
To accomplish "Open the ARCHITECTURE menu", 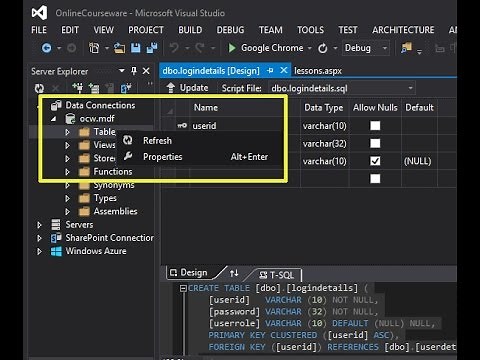I will (403, 30).
